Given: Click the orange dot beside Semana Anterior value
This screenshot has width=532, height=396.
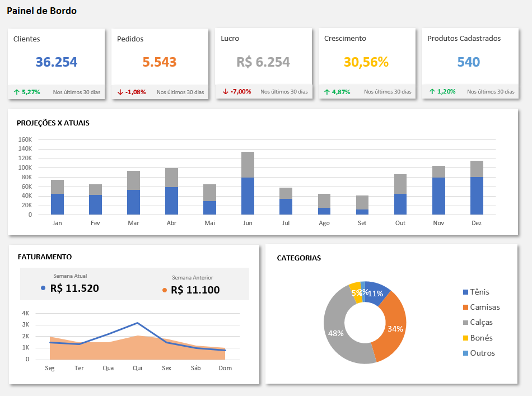Looking at the screenshot, I should pos(164,290).
